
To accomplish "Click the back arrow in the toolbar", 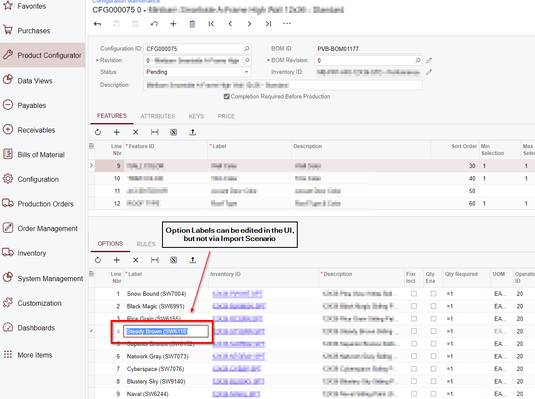I will (x=98, y=24).
